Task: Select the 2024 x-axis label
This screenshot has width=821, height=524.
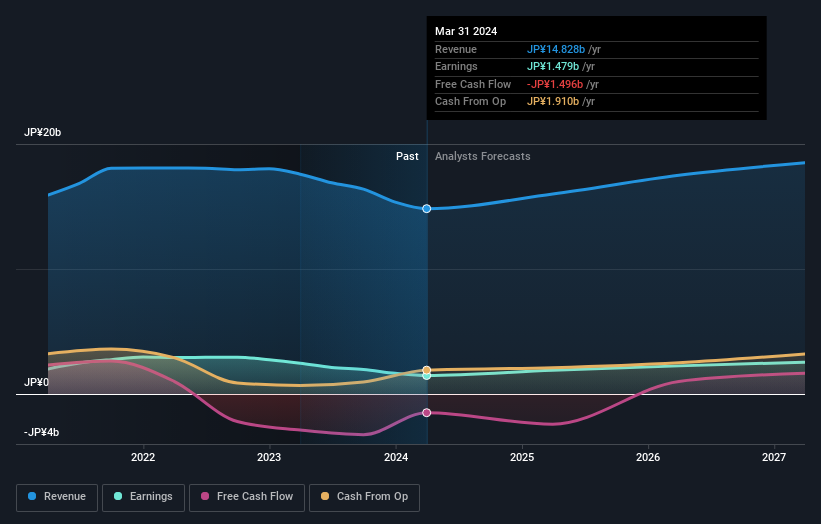Action: tap(396, 458)
